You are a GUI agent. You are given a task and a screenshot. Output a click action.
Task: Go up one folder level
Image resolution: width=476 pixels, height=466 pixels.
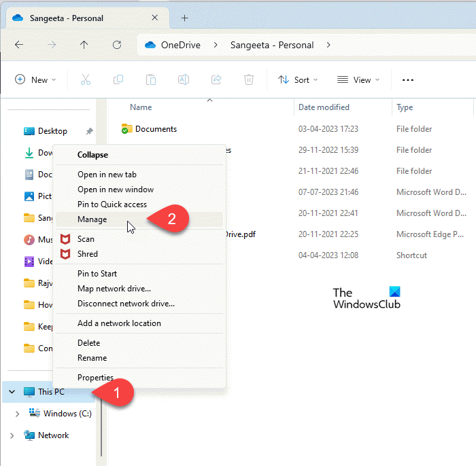84,45
